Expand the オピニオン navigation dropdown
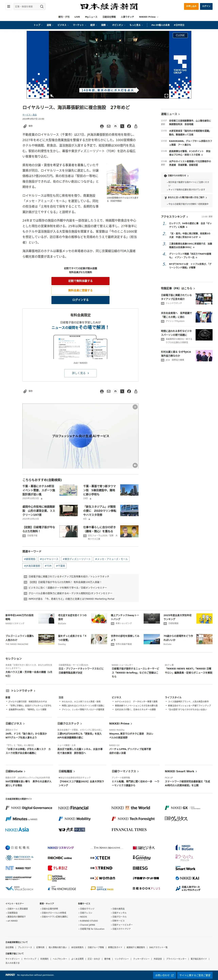The height and width of the screenshot is (980, 218). click(x=119, y=25)
